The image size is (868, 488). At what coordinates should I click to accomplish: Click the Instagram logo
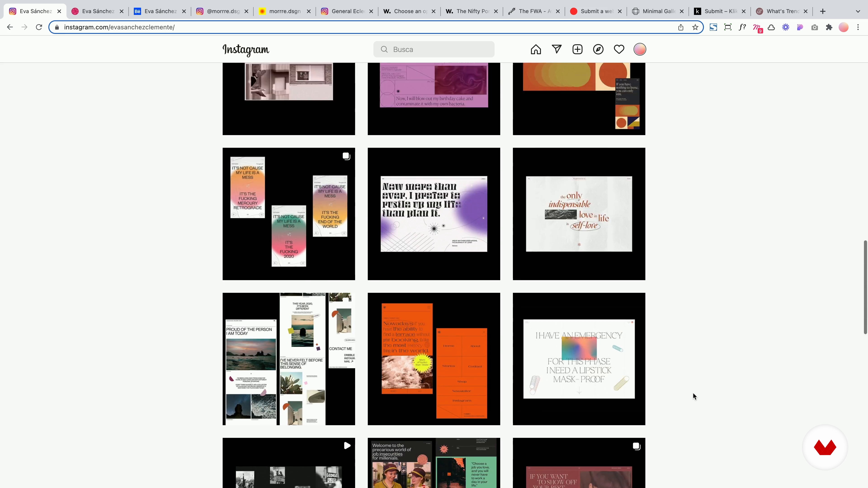tap(246, 50)
